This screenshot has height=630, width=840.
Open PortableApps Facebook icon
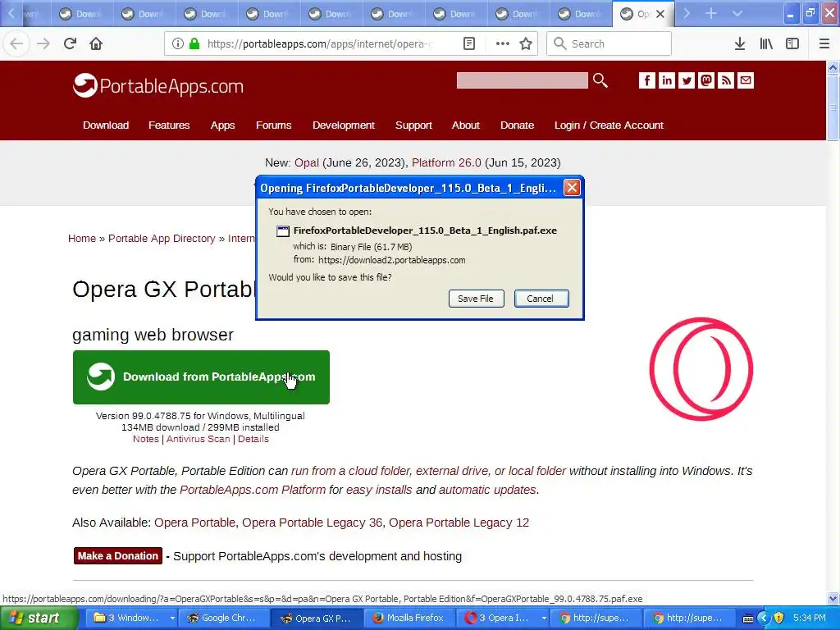click(x=647, y=80)
